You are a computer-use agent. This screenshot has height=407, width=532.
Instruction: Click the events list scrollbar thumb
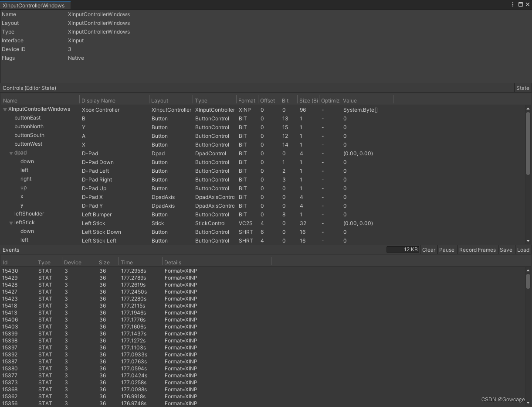coord(528,281)
